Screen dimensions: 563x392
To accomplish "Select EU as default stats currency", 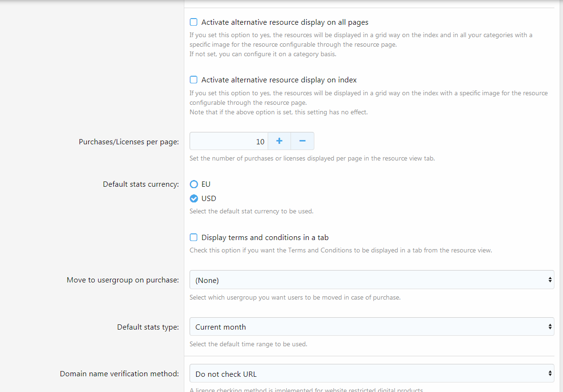I will (x=194, y=184).
